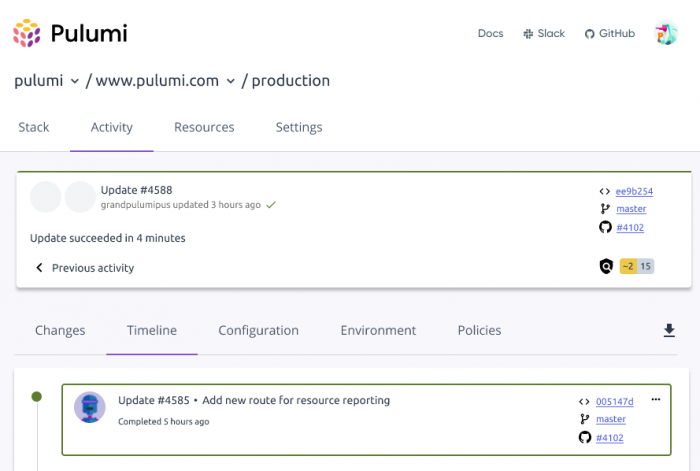Open commit ee9b254 link
This screenshot has height=471, width=700.
[x=634, y=191]
